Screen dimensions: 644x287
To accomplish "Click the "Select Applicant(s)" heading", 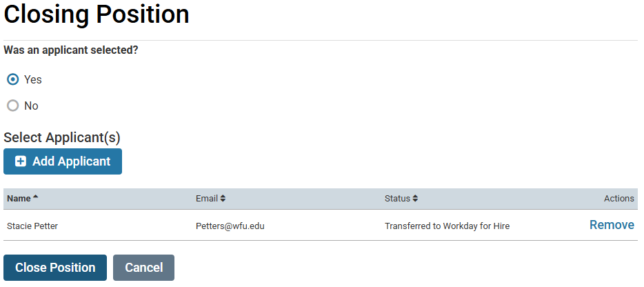I will point(62,137).
